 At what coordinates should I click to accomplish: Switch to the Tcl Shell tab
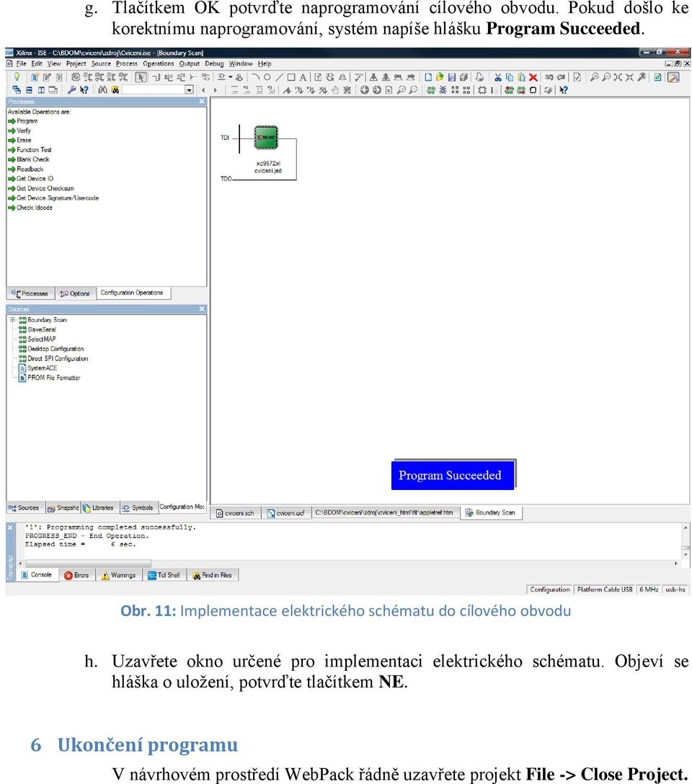[164, 575]
